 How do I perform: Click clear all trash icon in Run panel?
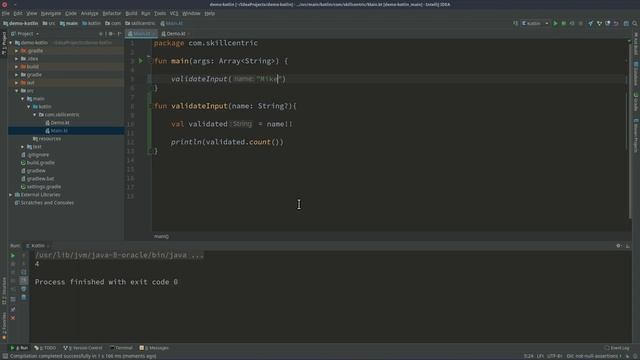coord(24,298)
